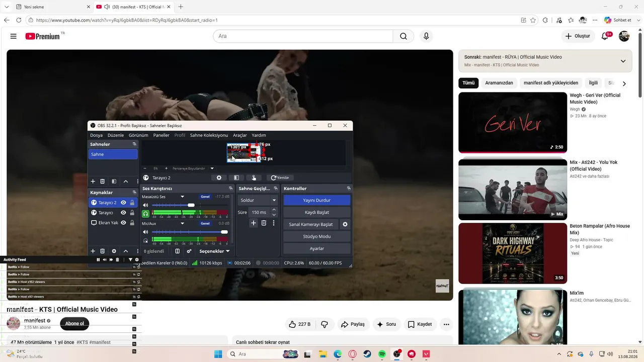Open filters for Tarayıcı 2 source toolbar
Viewport: 644px width, 362px height.
pos(236,177)
